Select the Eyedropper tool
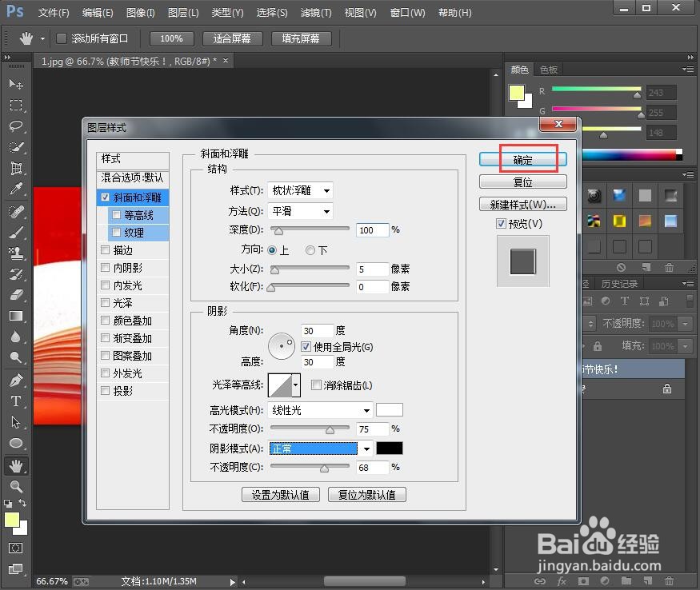The image size is (700, 590). [x=16, y=189]
